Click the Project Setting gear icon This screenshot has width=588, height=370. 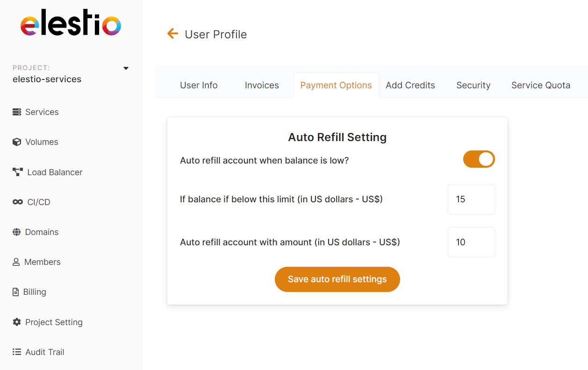coord(17,322)
